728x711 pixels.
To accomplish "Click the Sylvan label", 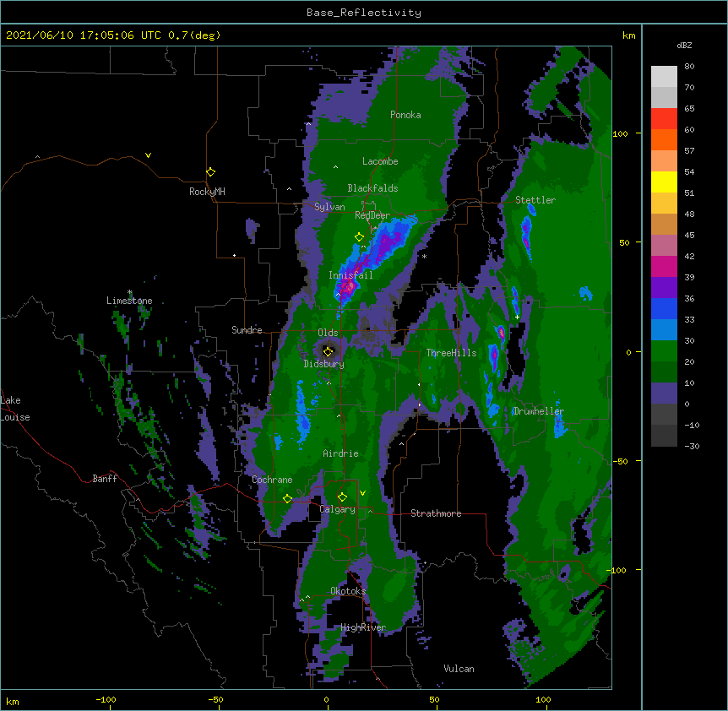I will pos(329,207).
